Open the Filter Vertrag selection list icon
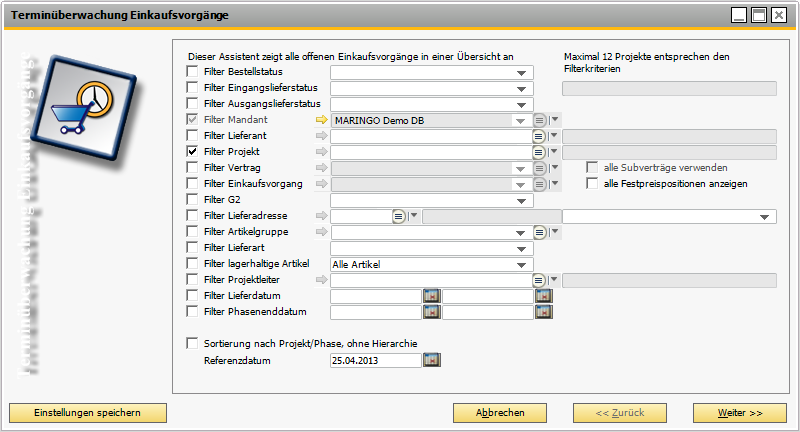The image size is (800, 432). pos(539,168)
